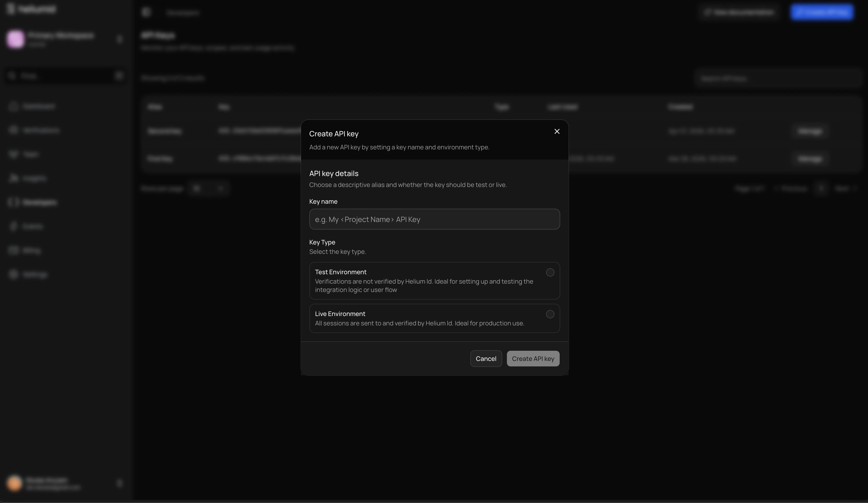This screenshot has width=868, height=503.
Task: Collapse the sidebar using the panel toggle icon
Action: click(x=146, y=12)
